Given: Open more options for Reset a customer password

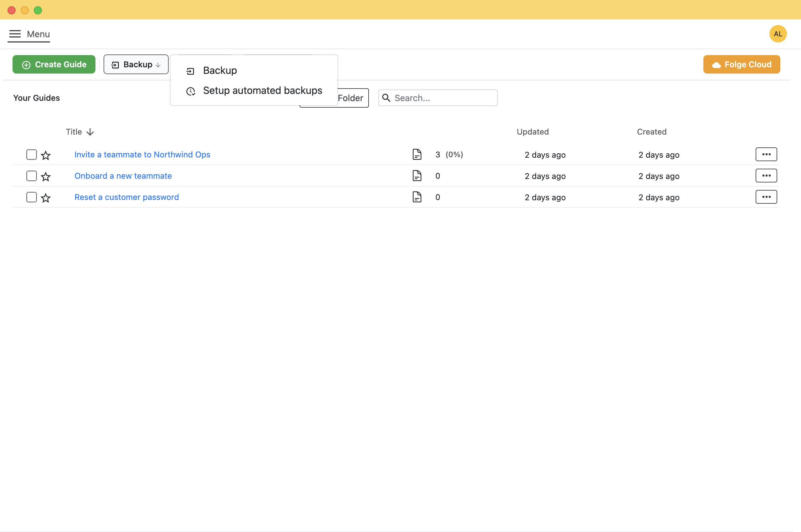Looking at the screenshot, I should (x=766, y=197).
